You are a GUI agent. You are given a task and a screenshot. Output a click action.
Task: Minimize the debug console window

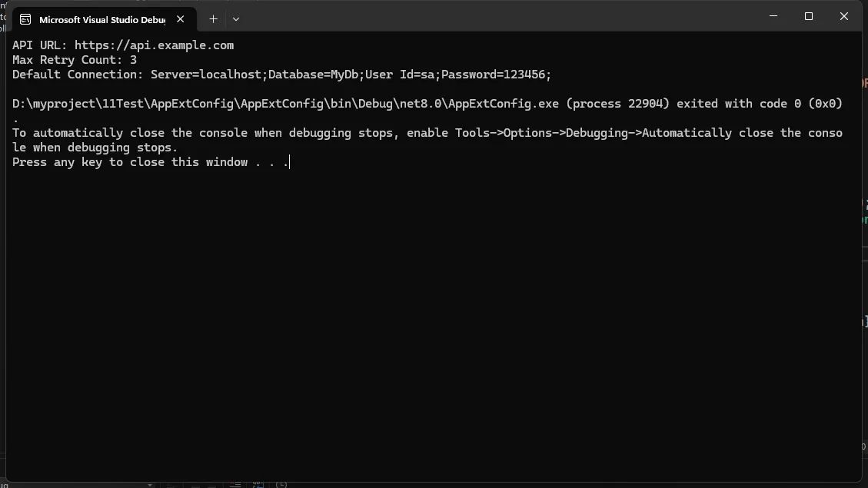click(x=773, y=16)
